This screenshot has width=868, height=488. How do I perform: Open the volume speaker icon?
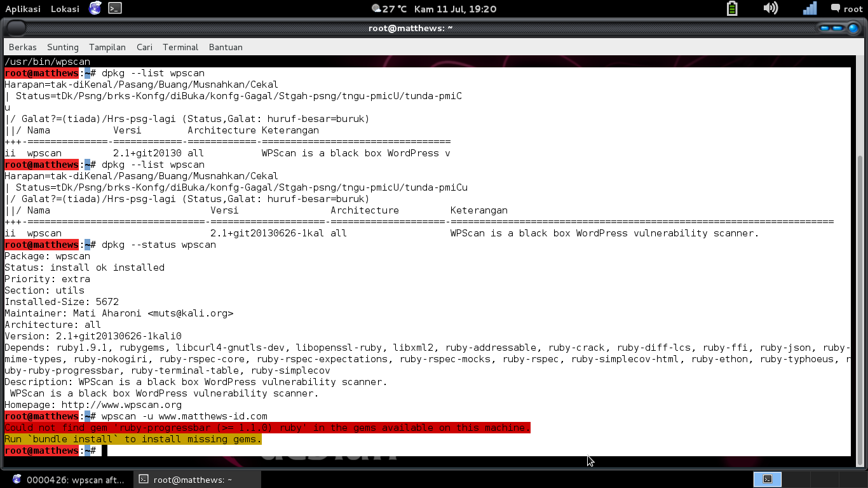(x=770, y=8)
